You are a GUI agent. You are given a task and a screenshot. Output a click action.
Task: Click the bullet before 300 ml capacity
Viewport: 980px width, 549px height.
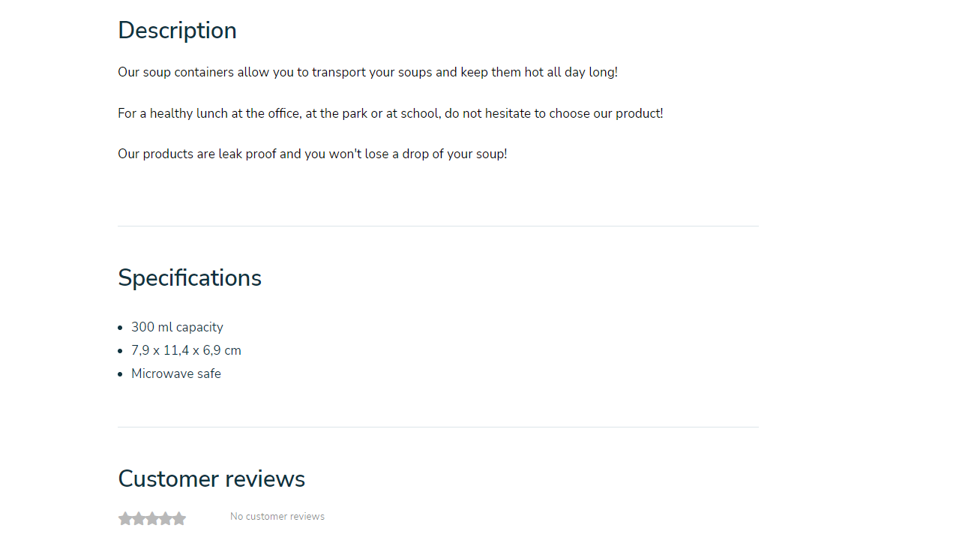coord(120,328)
